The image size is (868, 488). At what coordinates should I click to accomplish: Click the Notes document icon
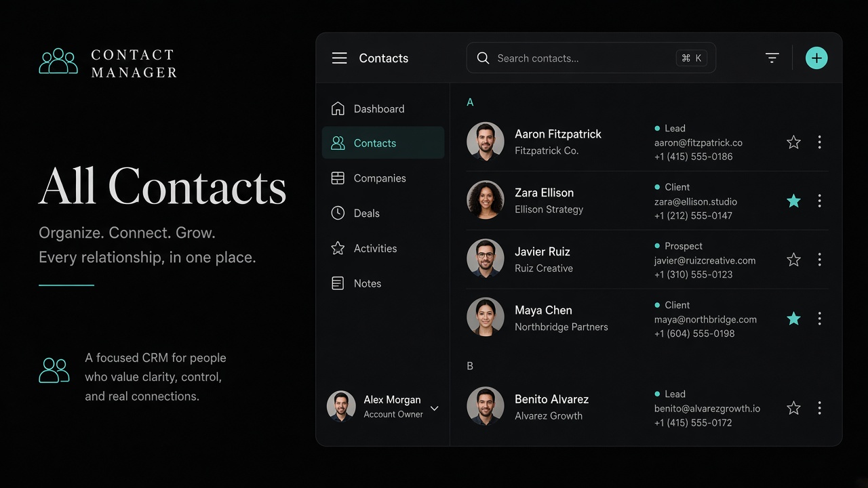338,283
